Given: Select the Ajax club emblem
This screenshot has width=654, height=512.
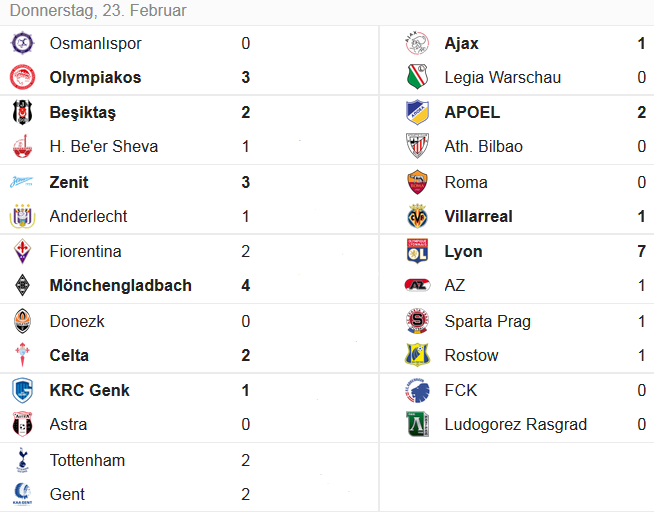Looking at the screenshot, I should (417, 43).
